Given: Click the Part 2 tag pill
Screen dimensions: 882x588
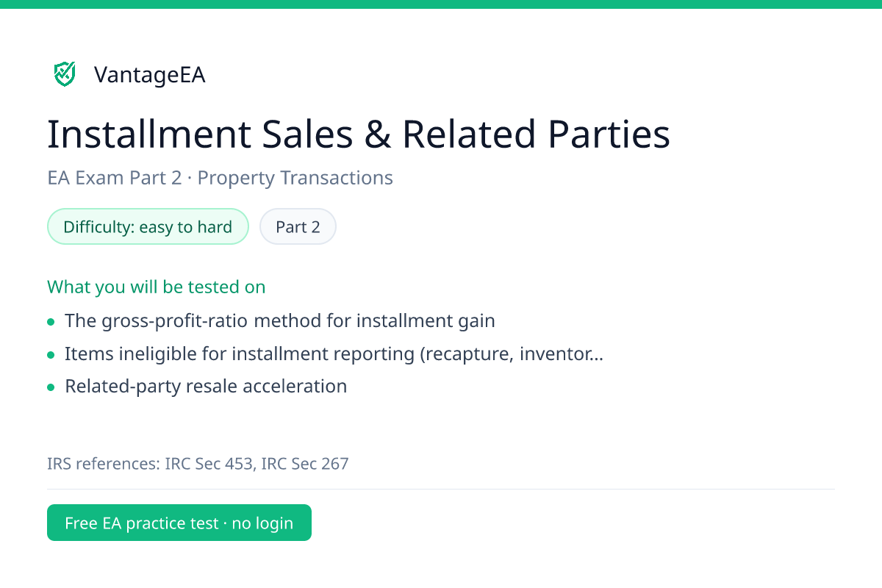Looking at the screenshot, I should click(x=298, y=226).
